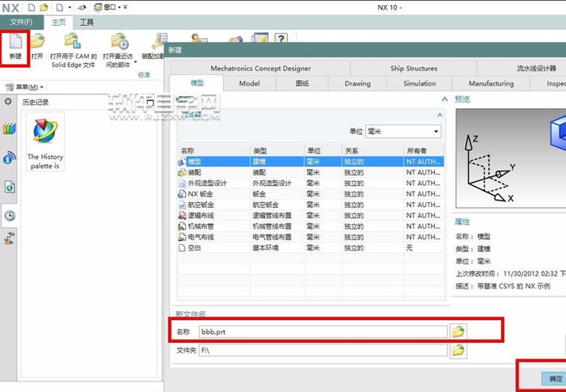The image size is (566, 392).
Task: Click the History palette thumbnail item
Action: tap(45, 141)
